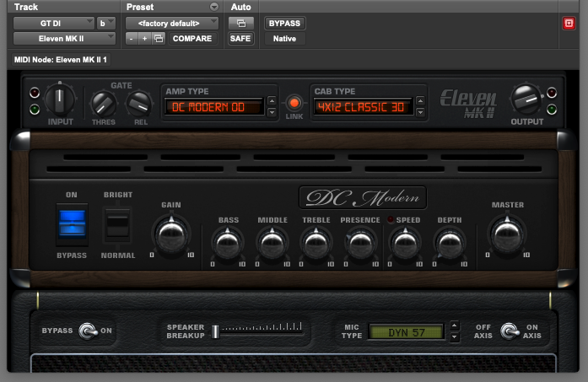The width and height of the screenshot is (588, 382).
Task: Open the factory default preset list
Action: click(172, 24)
